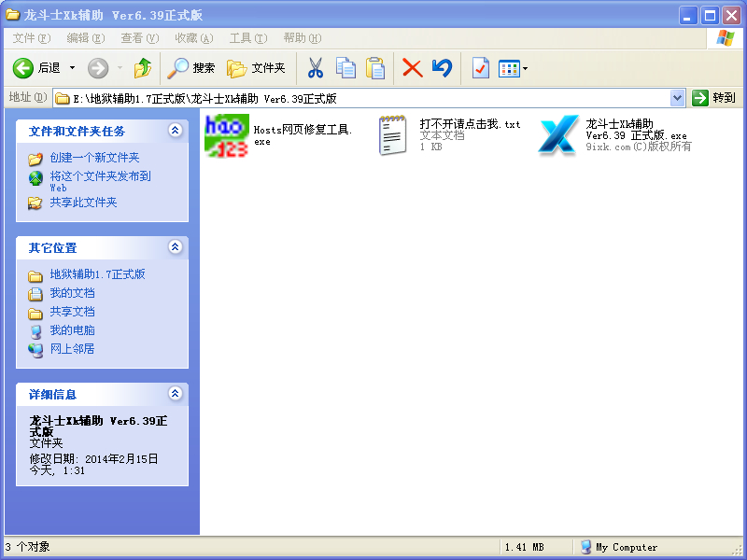747x560 pixels.
Task: Click the 1.41 MB status bar size
Action: click(525, 547)
